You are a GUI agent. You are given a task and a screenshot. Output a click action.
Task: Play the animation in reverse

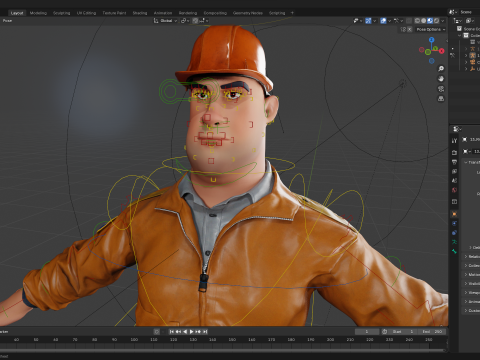coord(185,332)
